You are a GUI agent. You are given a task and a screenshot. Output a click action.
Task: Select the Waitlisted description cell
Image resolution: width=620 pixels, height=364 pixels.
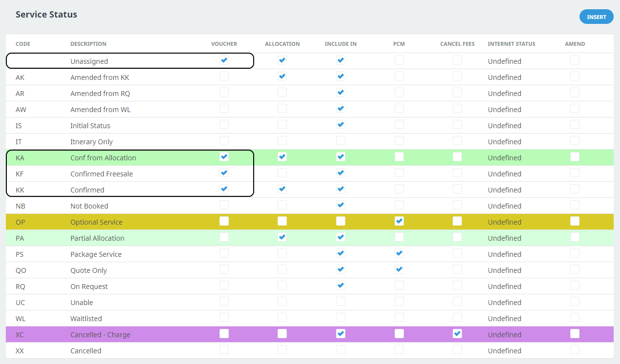(86, 319)
